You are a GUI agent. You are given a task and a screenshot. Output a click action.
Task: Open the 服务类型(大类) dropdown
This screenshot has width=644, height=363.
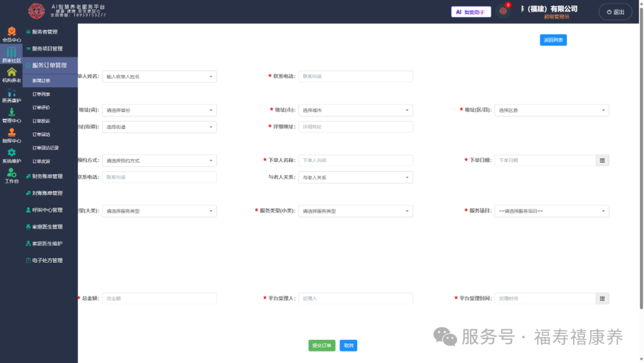(159, 211)
